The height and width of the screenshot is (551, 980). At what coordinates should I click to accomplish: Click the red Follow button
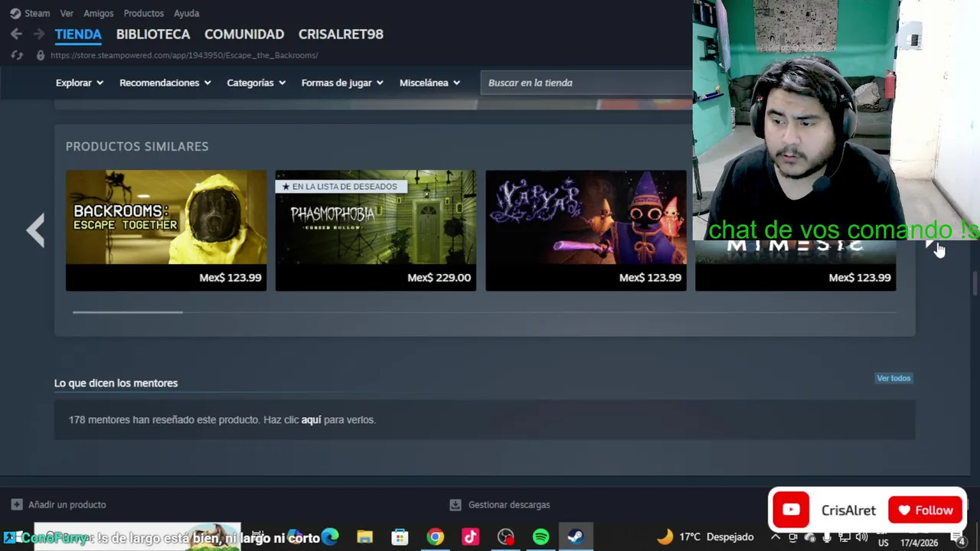click(925, 510)
